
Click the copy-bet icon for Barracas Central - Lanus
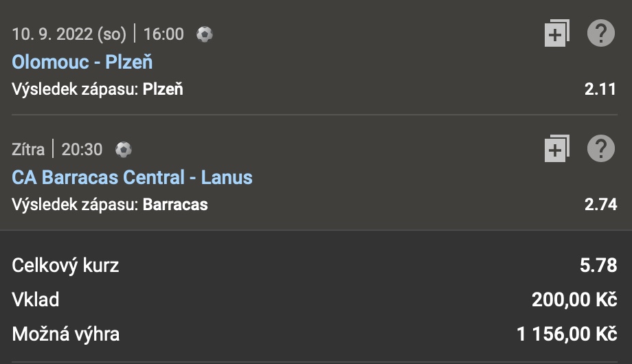tap(557, 148)
